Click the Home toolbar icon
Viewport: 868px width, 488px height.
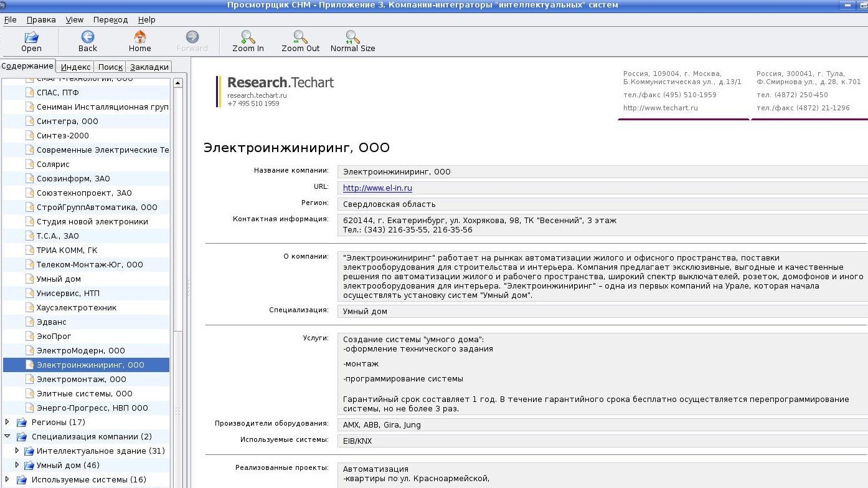(x=140, y=37)
